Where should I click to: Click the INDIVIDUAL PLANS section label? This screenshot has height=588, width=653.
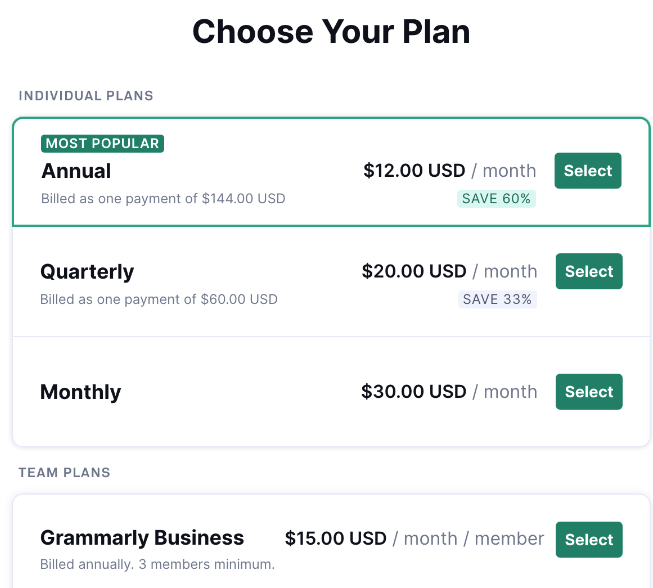click(86, 96)
